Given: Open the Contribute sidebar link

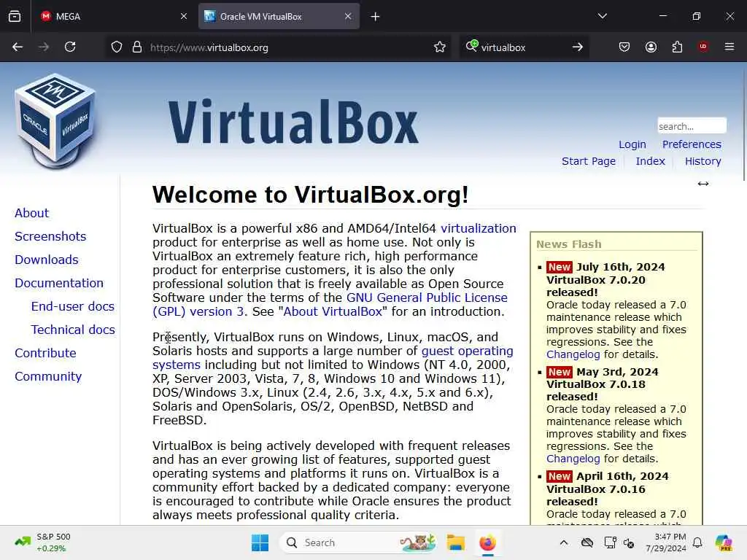Looking at the screenshot, I should click(45, 353).
